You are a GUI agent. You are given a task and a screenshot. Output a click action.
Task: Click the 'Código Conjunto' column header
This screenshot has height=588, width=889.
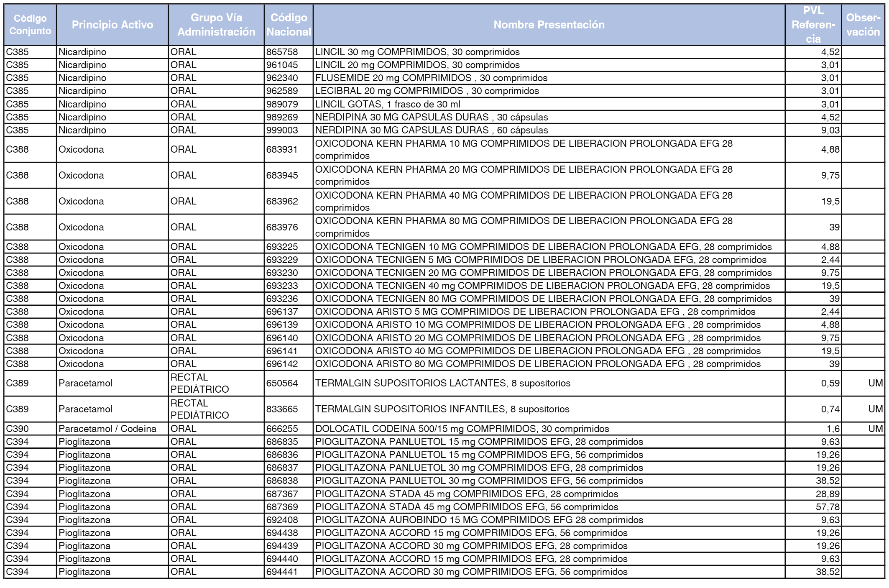click(30, 25)
